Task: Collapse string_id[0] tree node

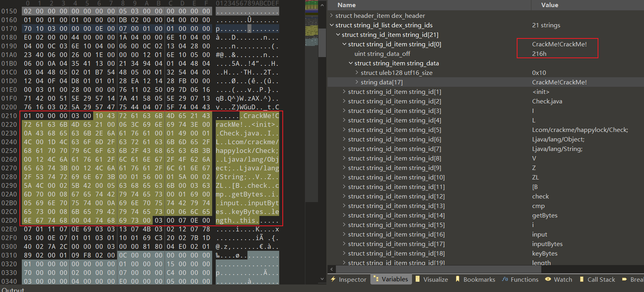Action: tap(344, 44)
